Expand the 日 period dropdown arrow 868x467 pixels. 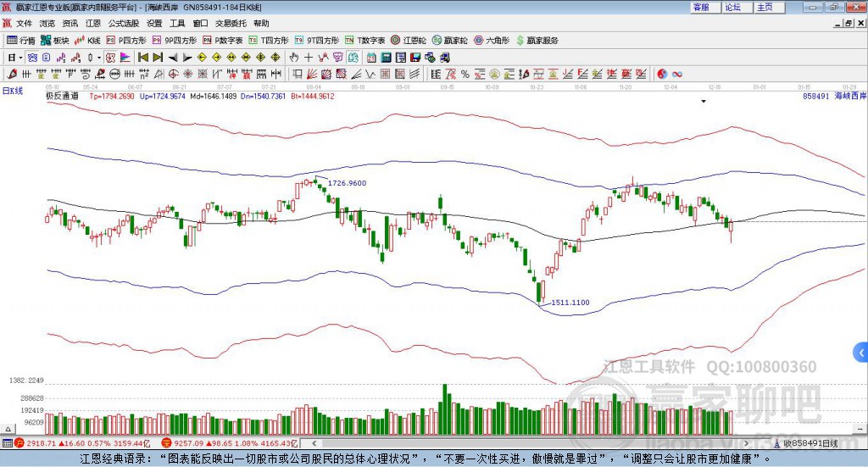tap(20, 58)
